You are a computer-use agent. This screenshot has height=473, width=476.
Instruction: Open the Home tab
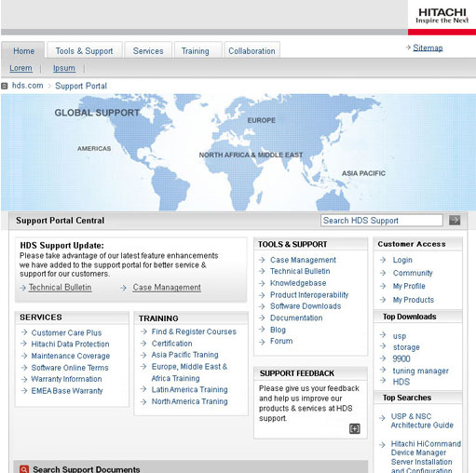[x=23, y=50]
